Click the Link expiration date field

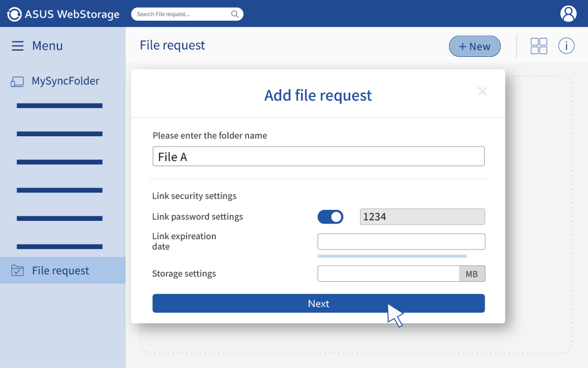(401, 241)
